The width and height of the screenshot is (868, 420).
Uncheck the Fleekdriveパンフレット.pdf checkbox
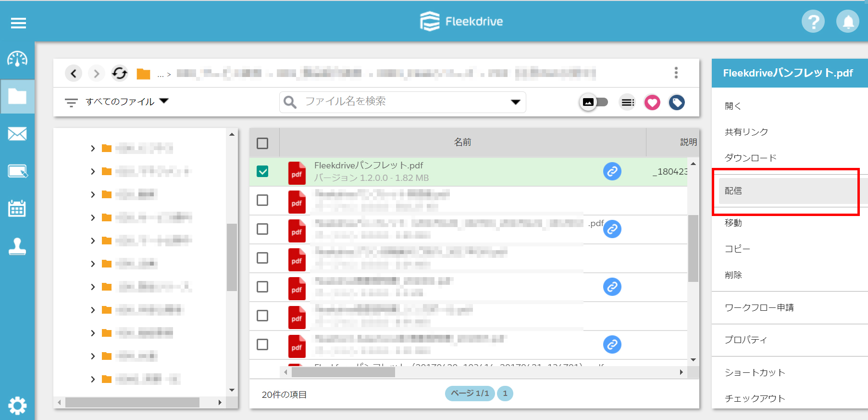262,171
